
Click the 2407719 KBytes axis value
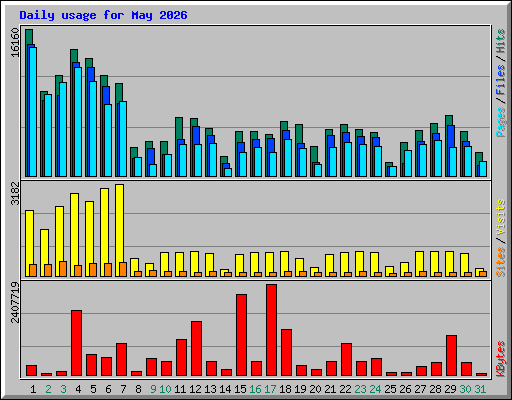pos(15,302)
